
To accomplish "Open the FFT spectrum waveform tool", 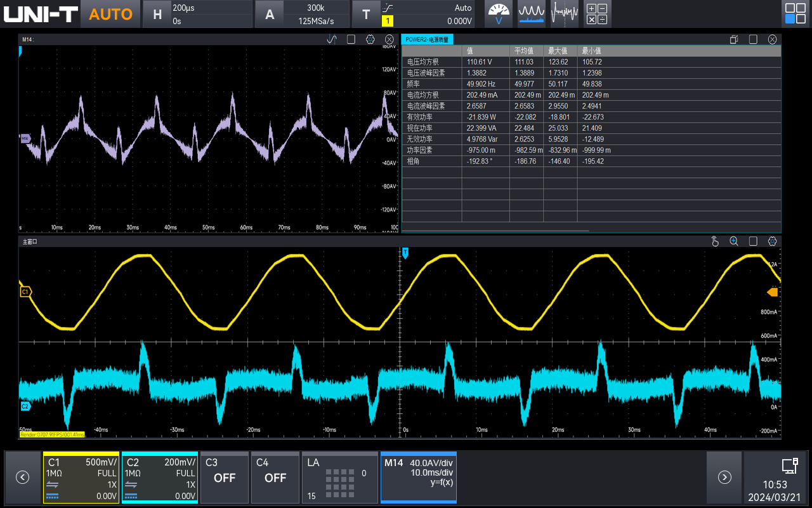I will coord(532,14).
